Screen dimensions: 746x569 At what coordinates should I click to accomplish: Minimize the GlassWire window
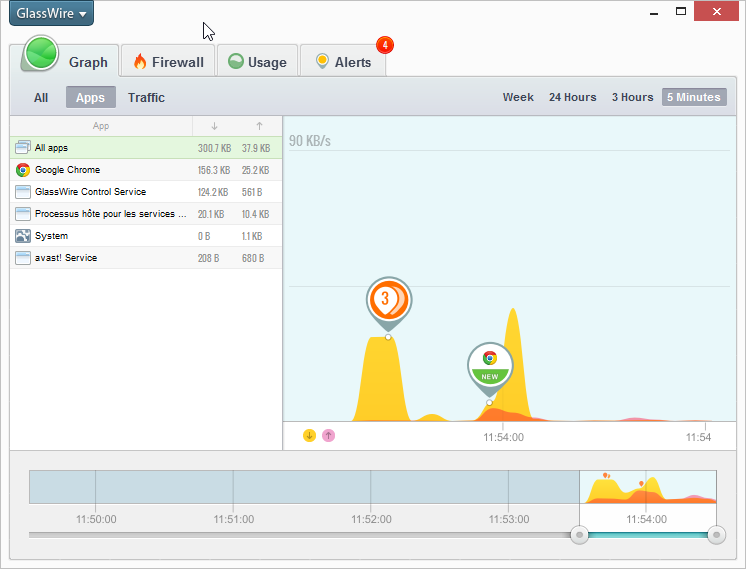click(x=654, y=12)
